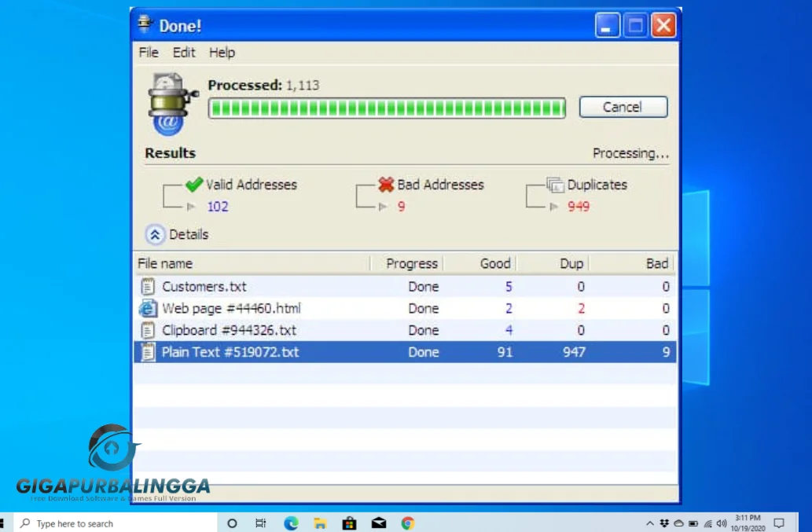Screen dimensions: 812x532
Task: Click the Customers.txt text file icon
Action: [x=148, y=286]
